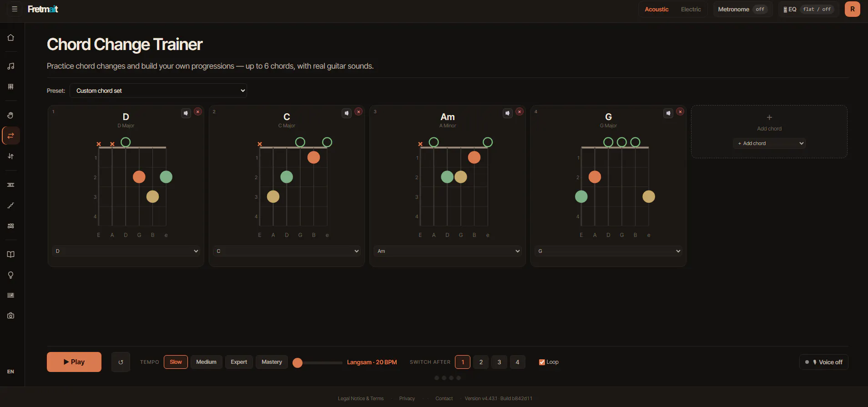Image resolution: width=868 pixels, height=407 pixels.
Task: Toggle the Loop checkbox
Action: 542,362
